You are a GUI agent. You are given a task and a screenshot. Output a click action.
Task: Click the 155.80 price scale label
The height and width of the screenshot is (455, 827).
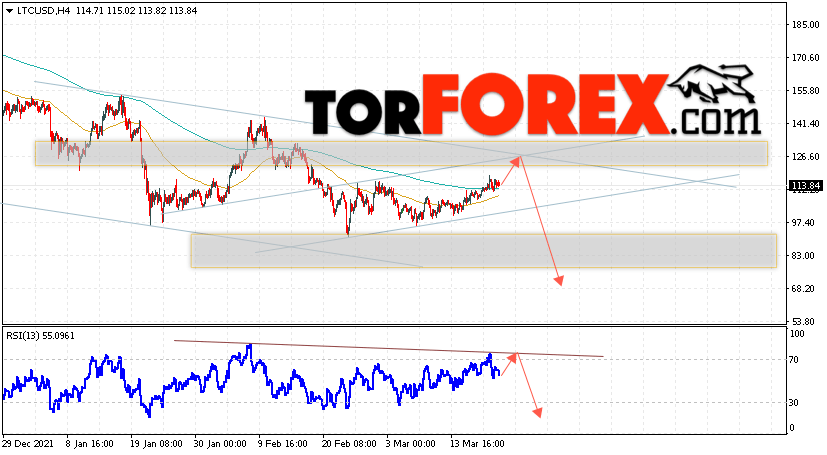tap(805, 91)
